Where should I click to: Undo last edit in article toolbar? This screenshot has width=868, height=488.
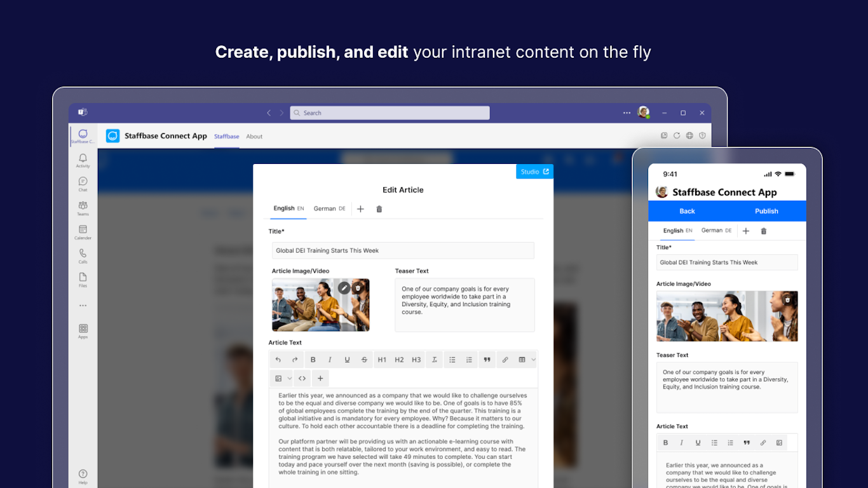tap(278, 360)
